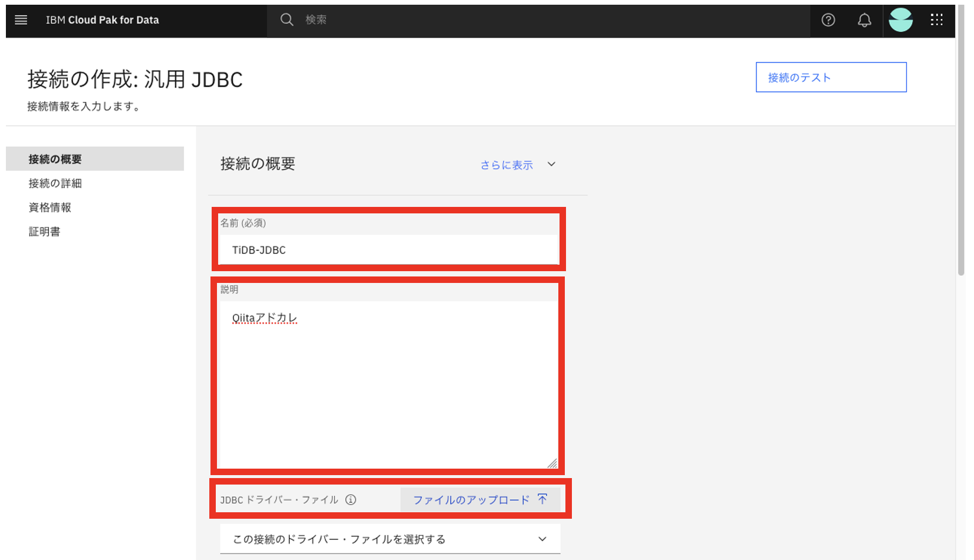Click the ファイルのアップロード link
974x560 pixels.
[470, 499]
